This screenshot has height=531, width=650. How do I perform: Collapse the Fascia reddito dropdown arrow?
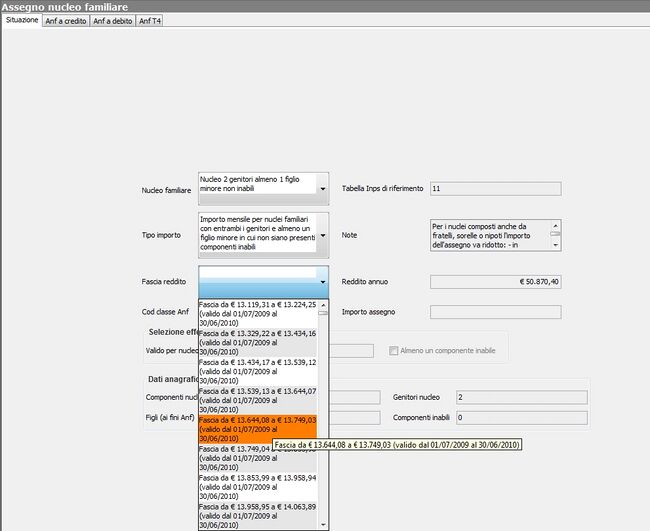coord(322,282)
